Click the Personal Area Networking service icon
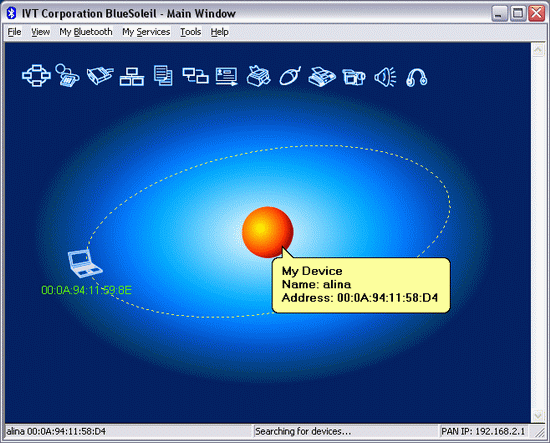 point(36,75)
